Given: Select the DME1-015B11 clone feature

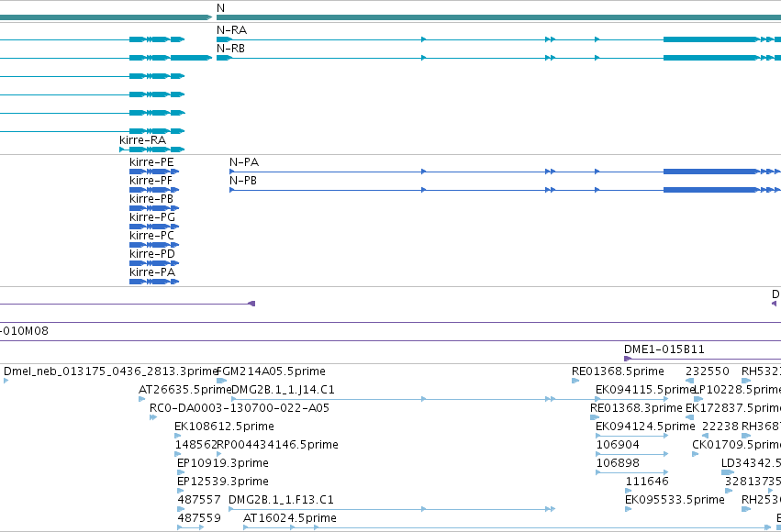Looking at the screenshot, I should pos(702,359).
